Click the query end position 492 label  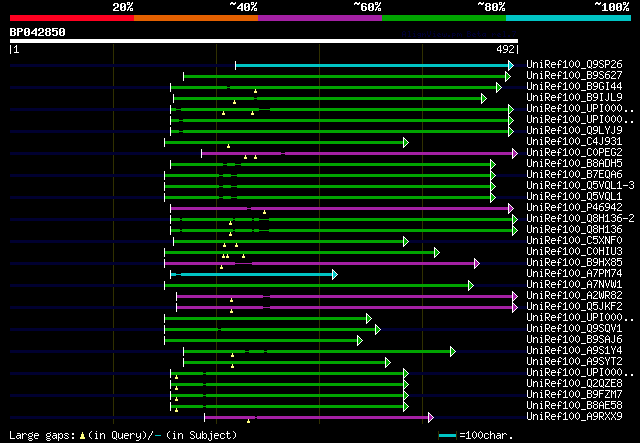[505, 49]
